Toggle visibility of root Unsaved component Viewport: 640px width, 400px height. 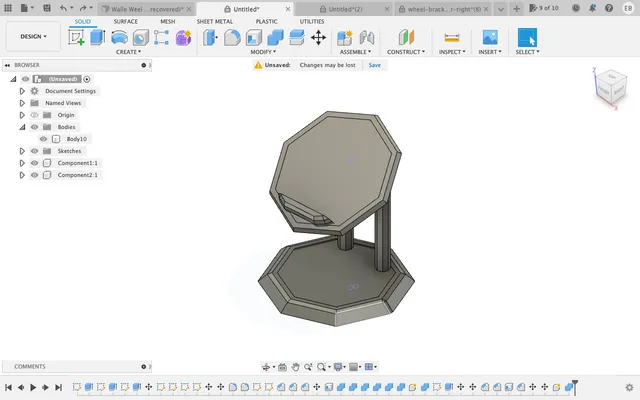26,79
